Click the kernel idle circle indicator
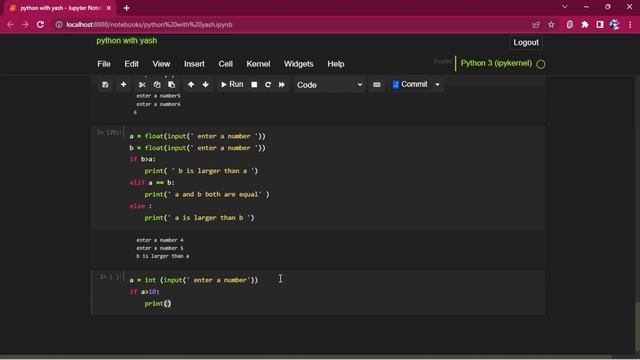Image resolution: width=640 pixels, height=360 pixels. 541,64
